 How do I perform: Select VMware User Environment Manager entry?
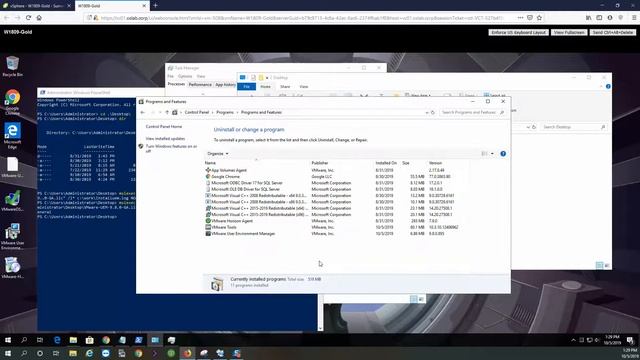(243, 234)
